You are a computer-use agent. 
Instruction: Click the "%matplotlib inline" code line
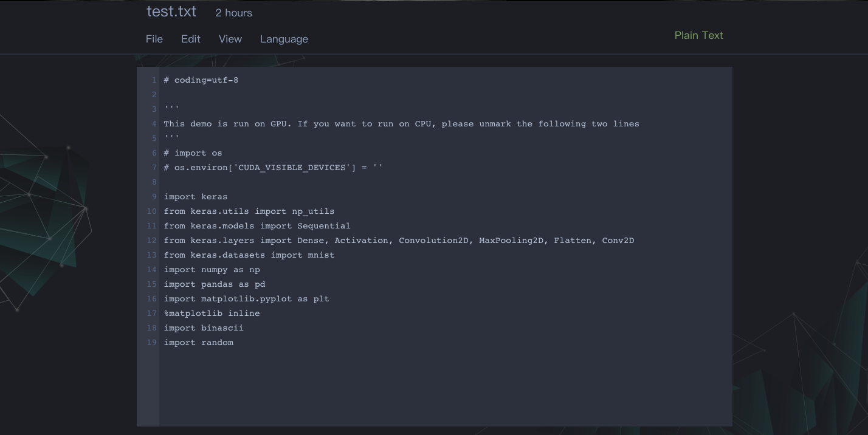212,313
